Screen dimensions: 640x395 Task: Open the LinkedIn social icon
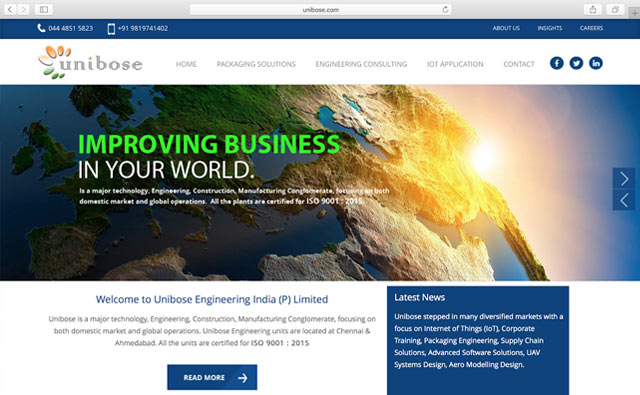(x=596, y=63)
